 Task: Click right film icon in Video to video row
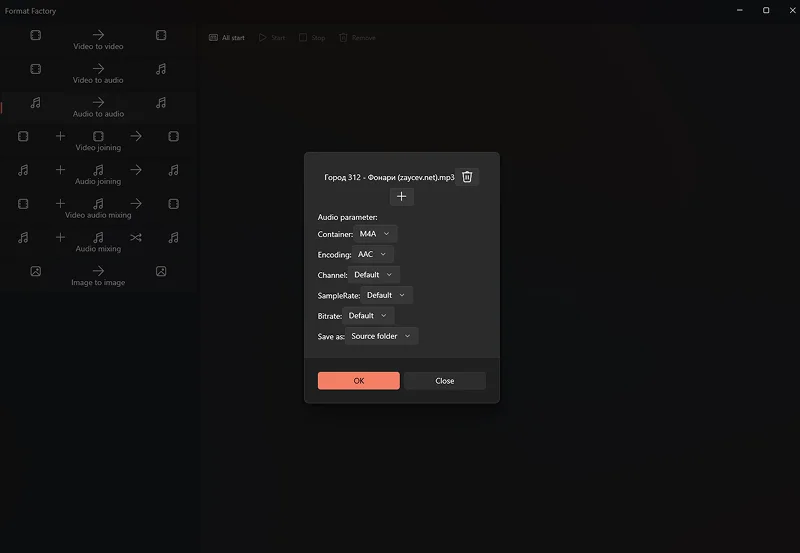(x=161, y=35)
